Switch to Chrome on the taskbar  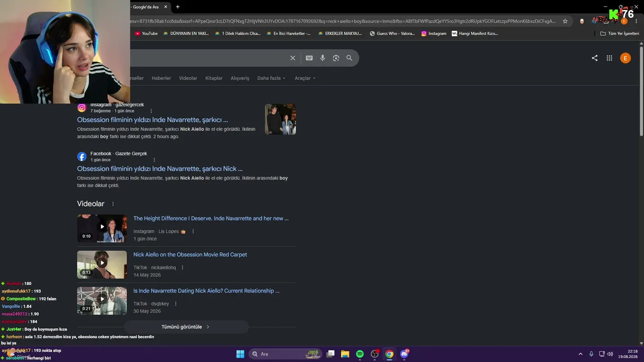(x=389, y=354)
